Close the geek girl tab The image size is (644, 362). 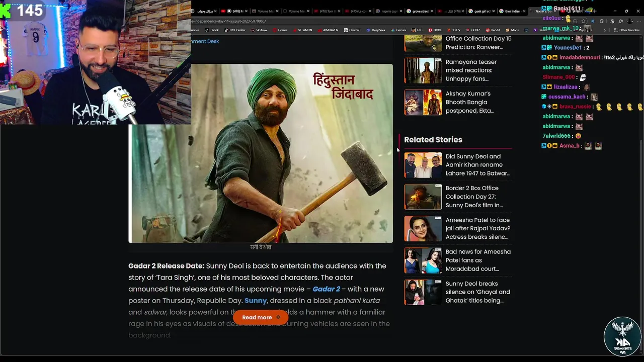494,11
